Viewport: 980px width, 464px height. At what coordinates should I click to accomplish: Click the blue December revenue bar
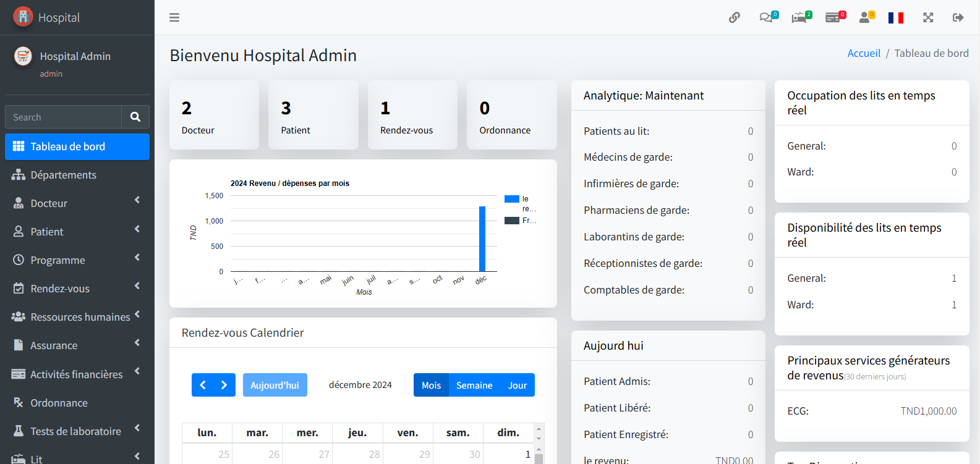[x=482, y=238]
